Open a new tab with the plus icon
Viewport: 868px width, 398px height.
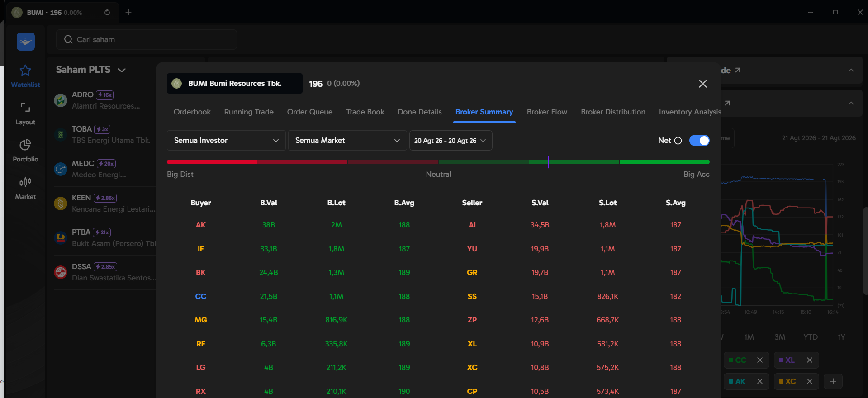128,12
